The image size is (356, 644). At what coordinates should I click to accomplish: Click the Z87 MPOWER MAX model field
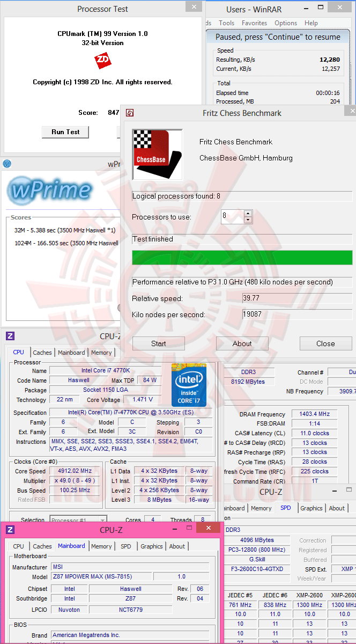(x=102, y=577)
